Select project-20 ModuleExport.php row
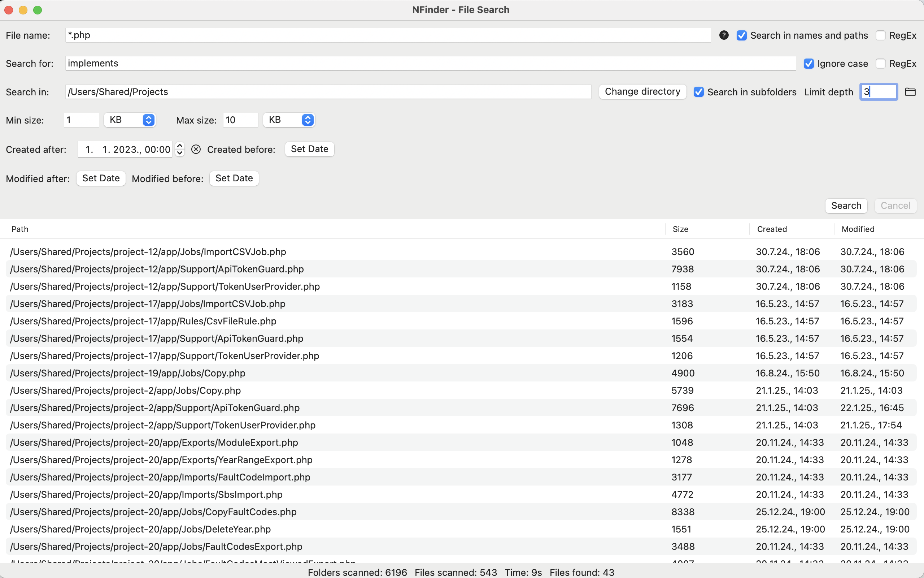Image resolution: width=924 pixels, height=578 pixels. pos(461,442)
